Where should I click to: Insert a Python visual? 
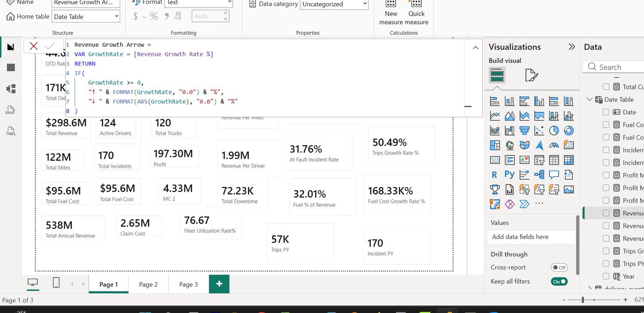[510, 175]
